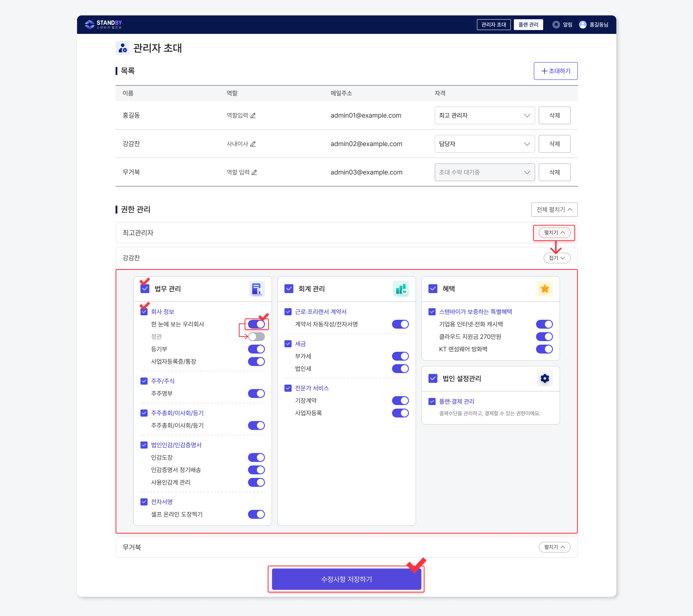Viewport: 693px width, 616px height.
Task: Click the pencil icon beside 역할입력 for 홍길동
Action: pos(253,115)
